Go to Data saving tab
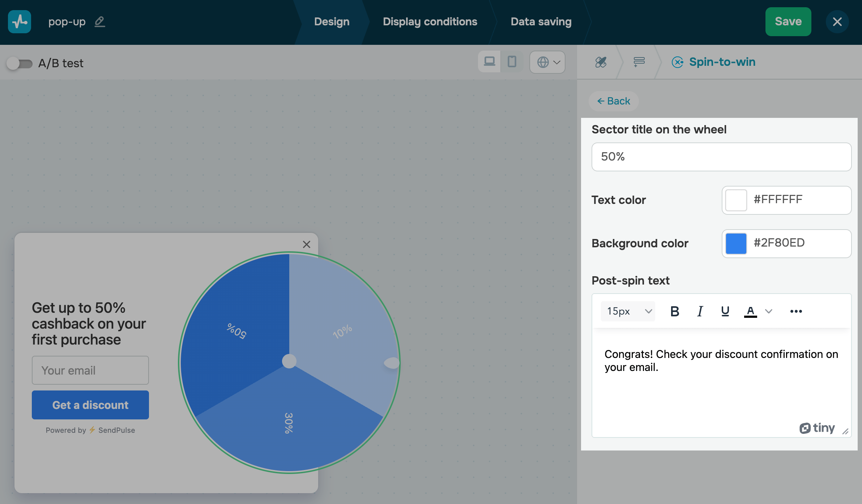 [541, 22]
